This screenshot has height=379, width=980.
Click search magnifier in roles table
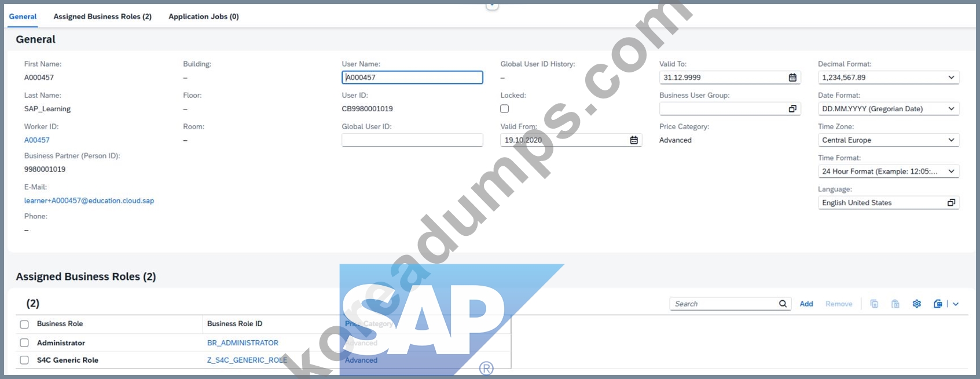point(783,304)
